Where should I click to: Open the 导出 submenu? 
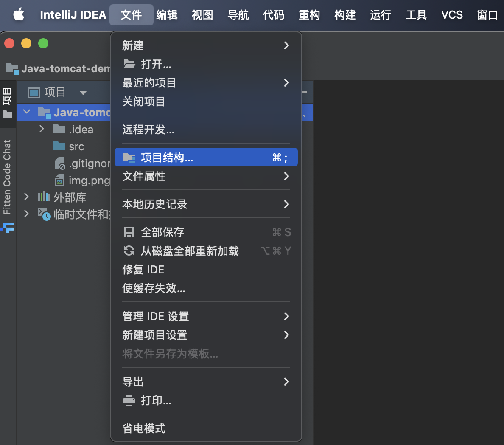(206, 382)
